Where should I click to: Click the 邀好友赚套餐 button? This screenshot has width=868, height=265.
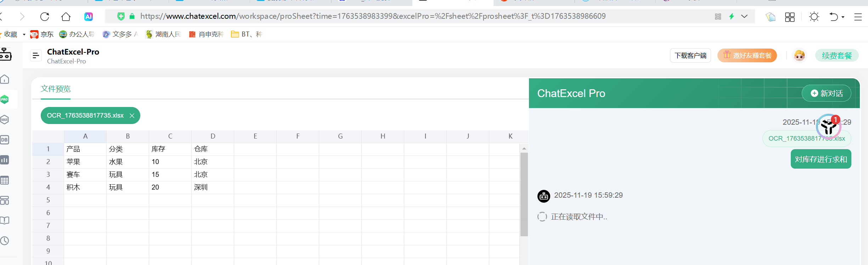click(747, 56)
